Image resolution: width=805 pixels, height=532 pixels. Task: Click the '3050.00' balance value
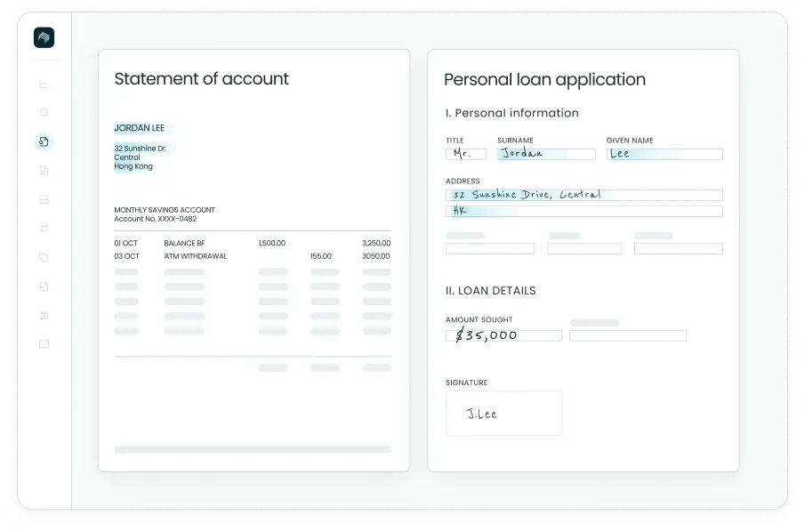375,256
